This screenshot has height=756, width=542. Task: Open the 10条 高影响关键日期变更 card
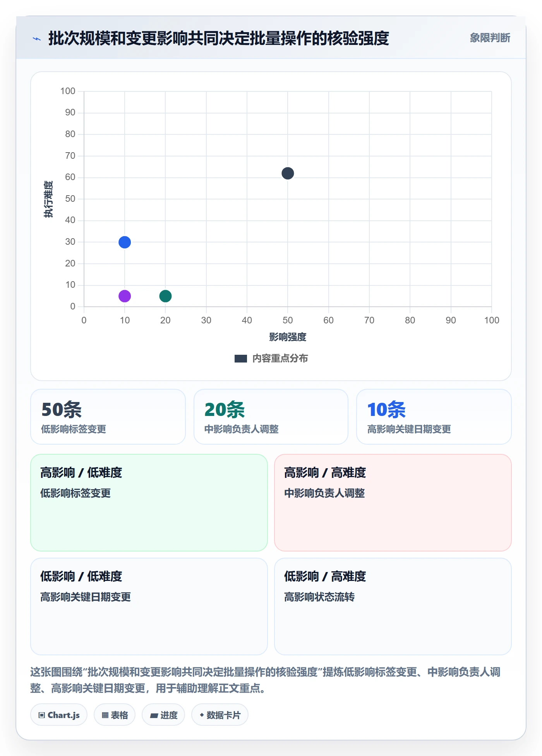(434, 417)
